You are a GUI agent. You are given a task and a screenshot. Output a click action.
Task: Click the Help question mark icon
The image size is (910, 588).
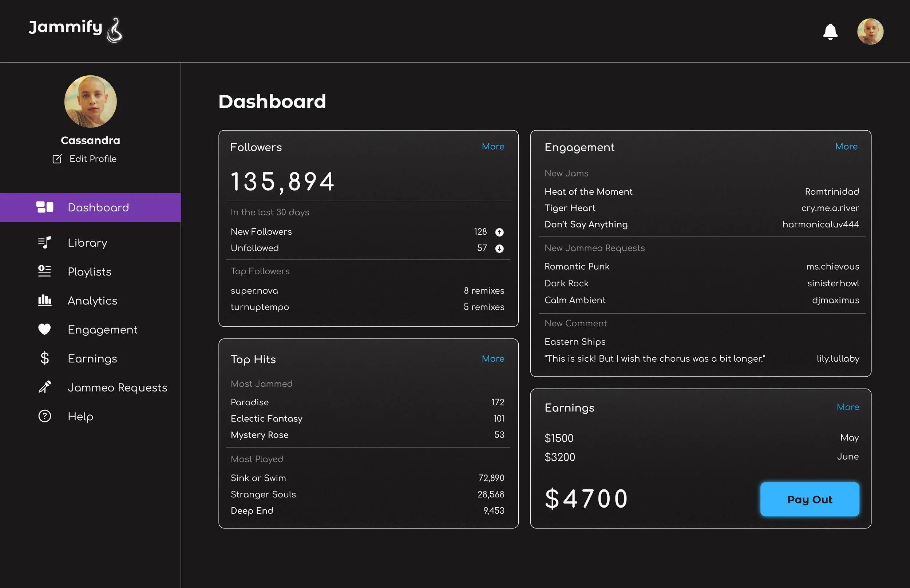[x=45, y=416]
